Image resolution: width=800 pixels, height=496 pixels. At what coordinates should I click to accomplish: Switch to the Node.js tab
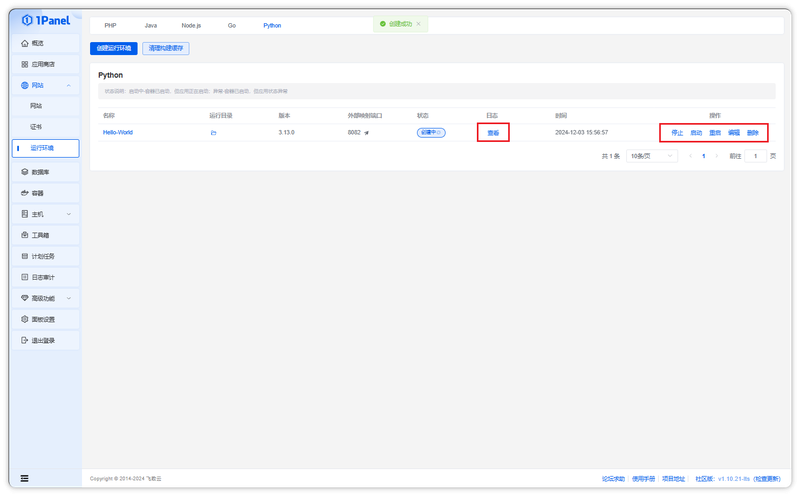[x=191, y=26]
